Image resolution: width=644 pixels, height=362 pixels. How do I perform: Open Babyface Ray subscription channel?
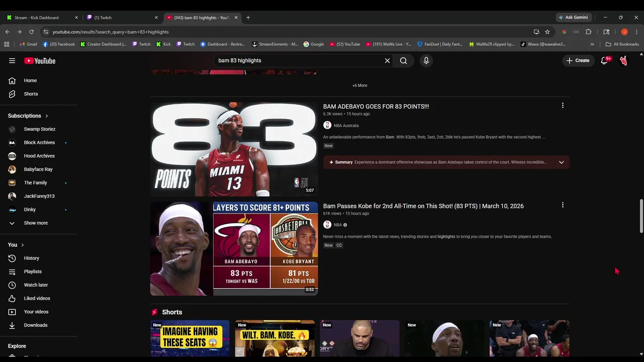[x=39, y=169]
